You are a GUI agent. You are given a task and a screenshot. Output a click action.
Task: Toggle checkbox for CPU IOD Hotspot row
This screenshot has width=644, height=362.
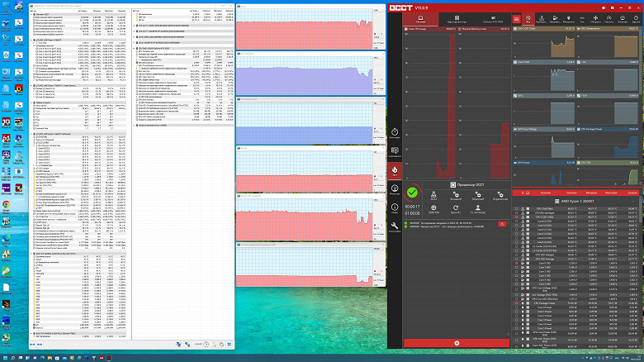pos(517,255)
